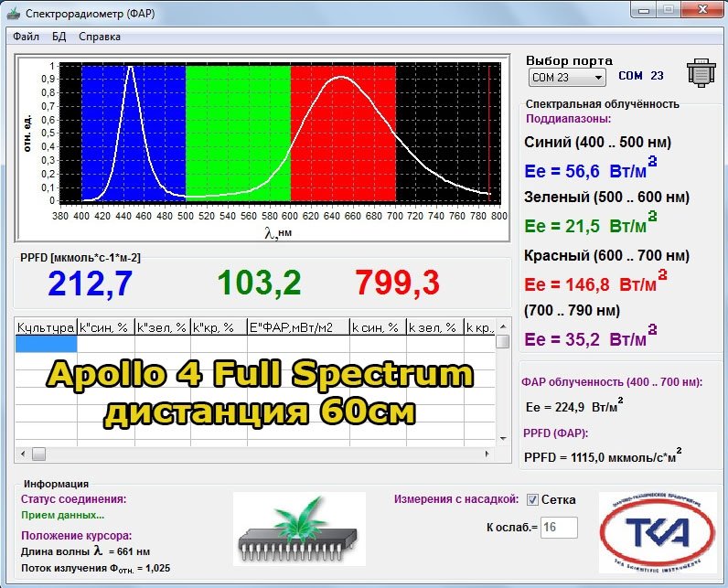This screenshot has height=588, width=728.
Task: Click table scrollbar up arrow
Action: 503,326
